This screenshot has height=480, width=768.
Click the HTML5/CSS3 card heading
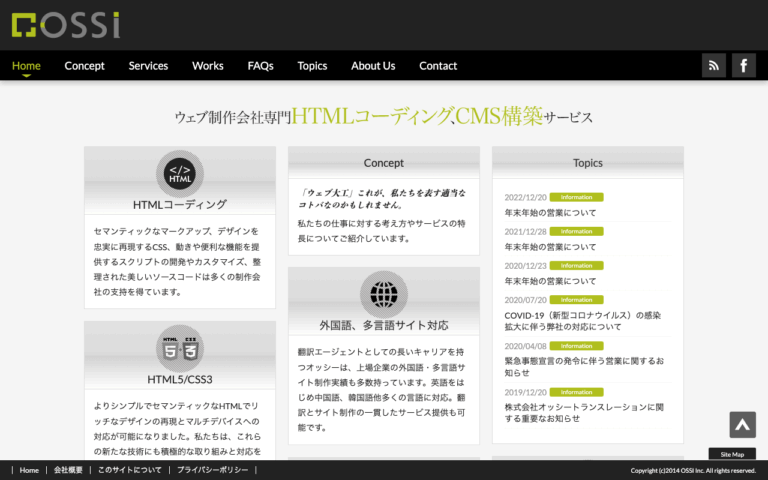[x=180, y=379]
